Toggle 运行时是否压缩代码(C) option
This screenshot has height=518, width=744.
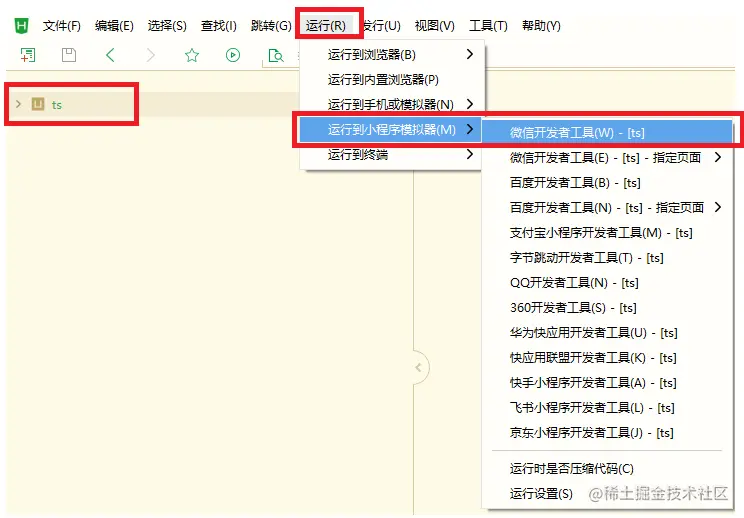pyautogui.click(x=607, y=469)
